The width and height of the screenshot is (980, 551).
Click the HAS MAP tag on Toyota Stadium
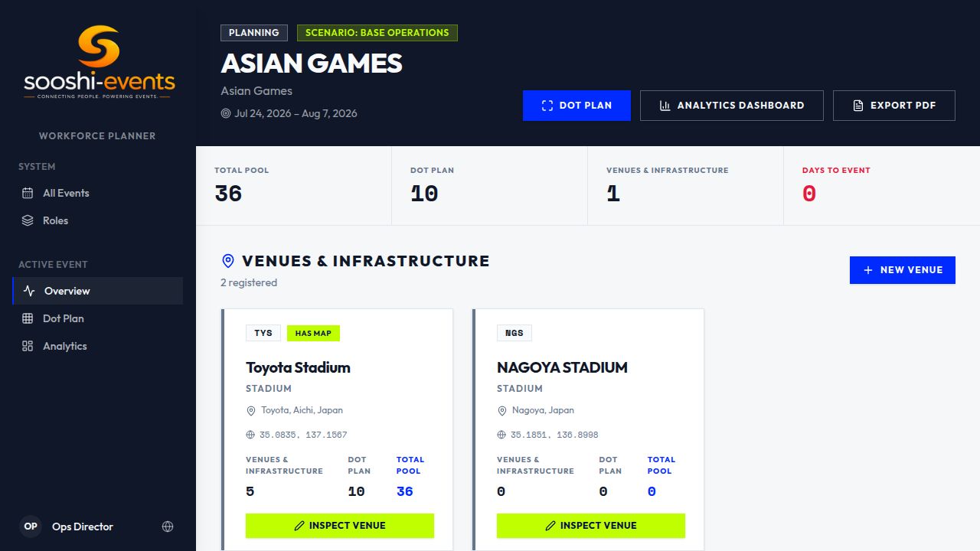[313, 333]
